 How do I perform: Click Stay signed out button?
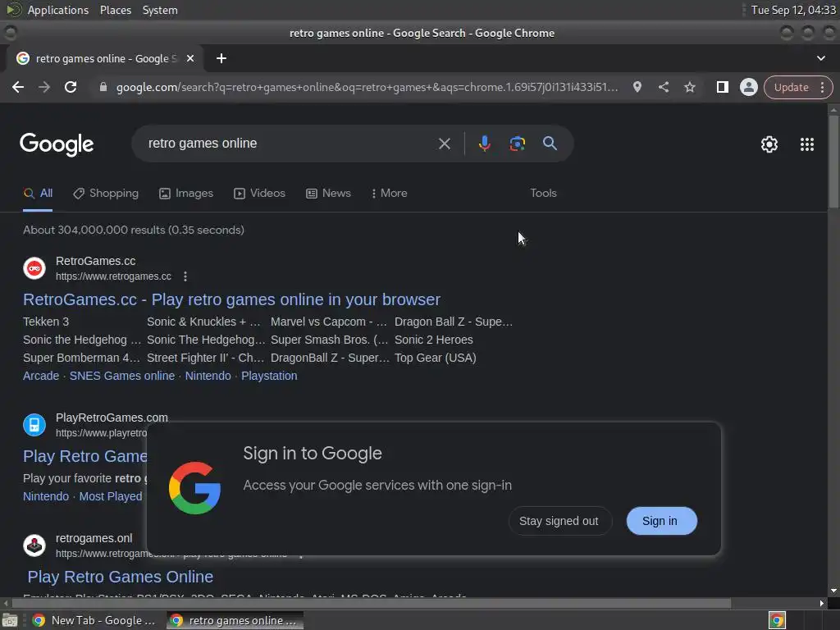(x=559, y=521)
